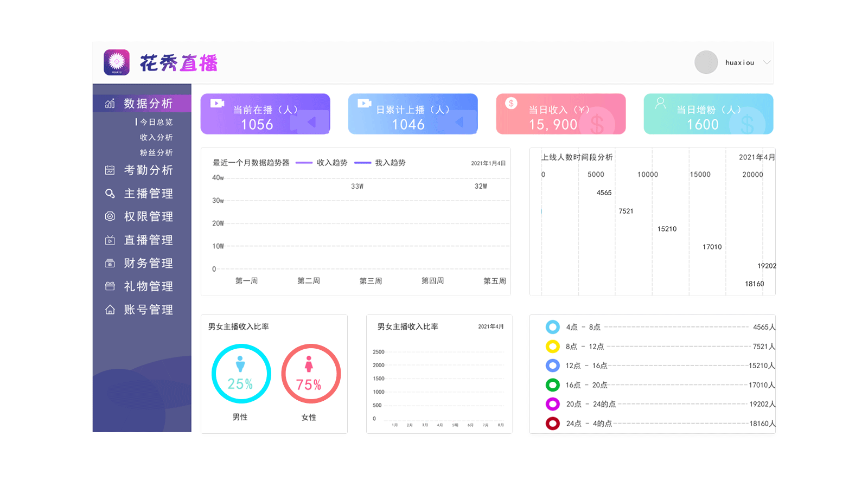Click the light blue 4点-8点 legend swatch
The height and width of the screenshot is (487, 868).
[x=552, y=327]
